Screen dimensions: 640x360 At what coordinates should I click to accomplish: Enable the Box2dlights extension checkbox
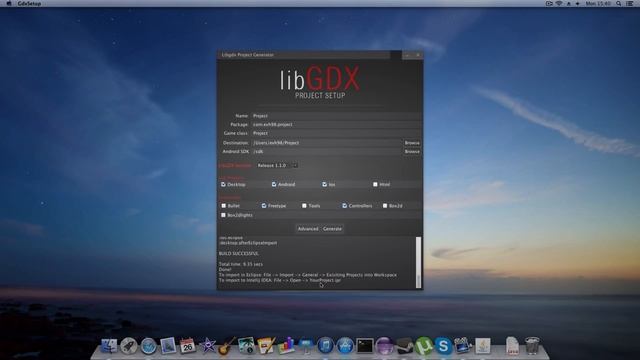(x=223, y=215)
